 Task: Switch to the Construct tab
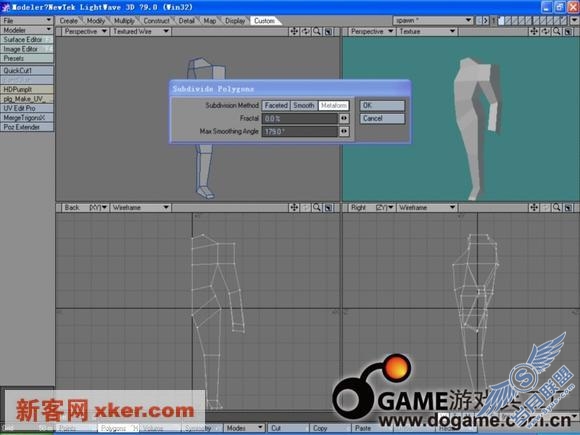156,21
